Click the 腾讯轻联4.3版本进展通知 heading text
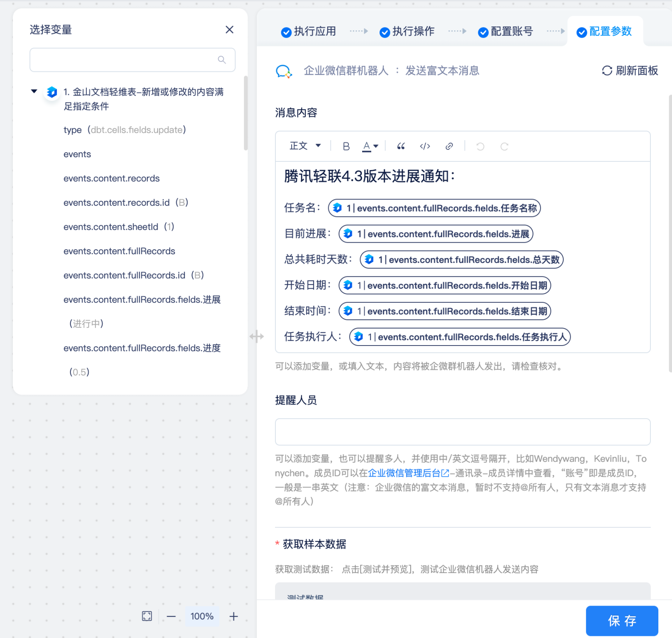 click(369, 176)
